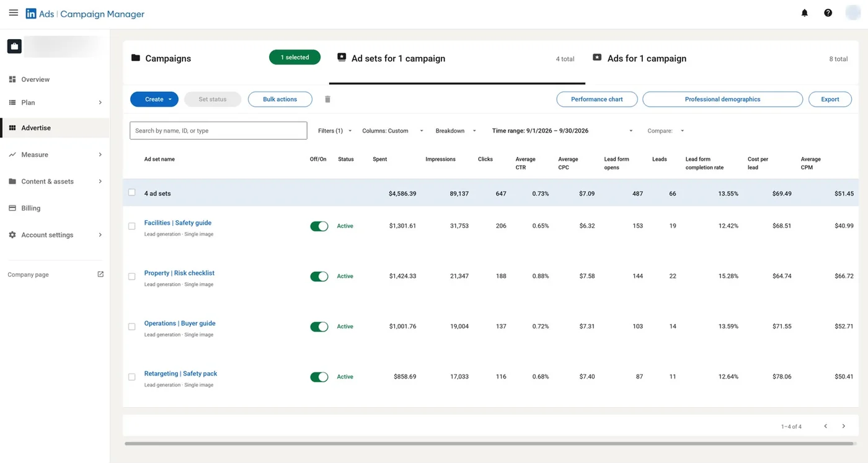This screenshot has height=463, width=868.
Task: Click the account briefcase icon
Action: (14, 46)
